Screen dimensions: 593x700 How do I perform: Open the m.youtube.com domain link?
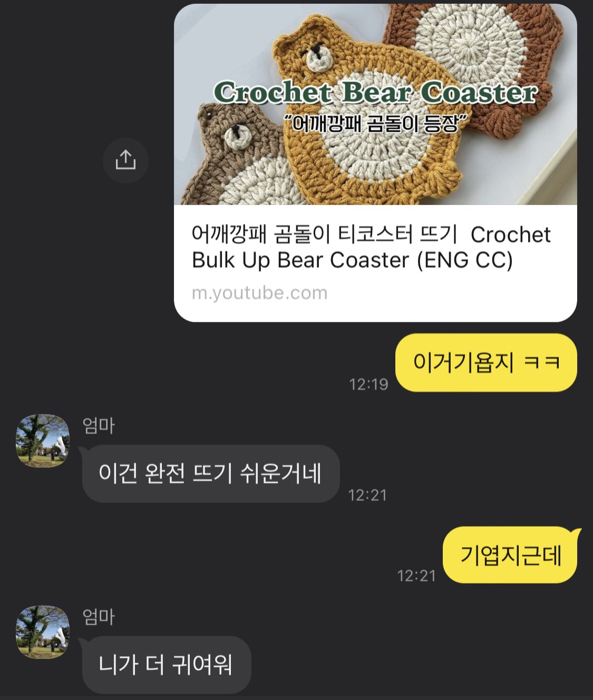point(259,293)
